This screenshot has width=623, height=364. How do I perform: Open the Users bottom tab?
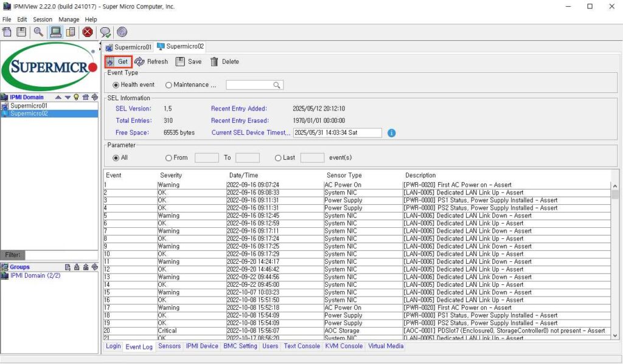coord(270,346)
